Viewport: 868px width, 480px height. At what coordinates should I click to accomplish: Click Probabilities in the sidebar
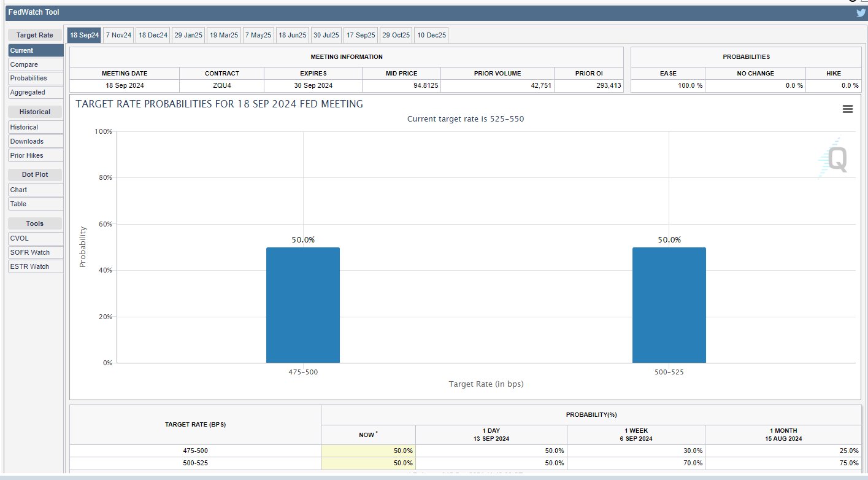[x=36, y=79]
